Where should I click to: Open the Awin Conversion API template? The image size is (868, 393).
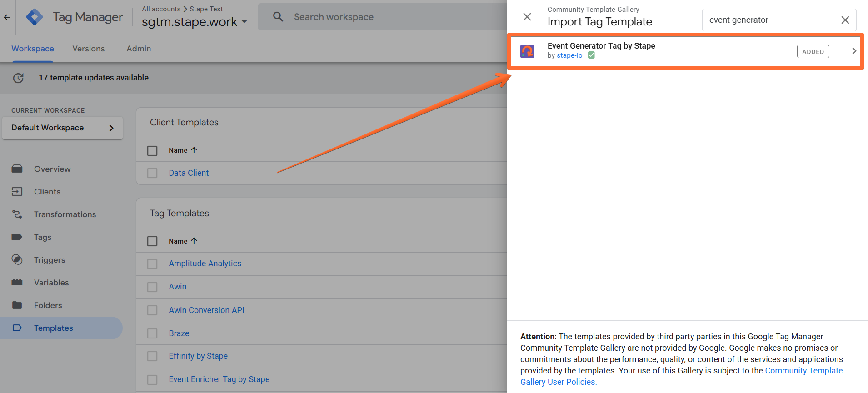(206, 310)
